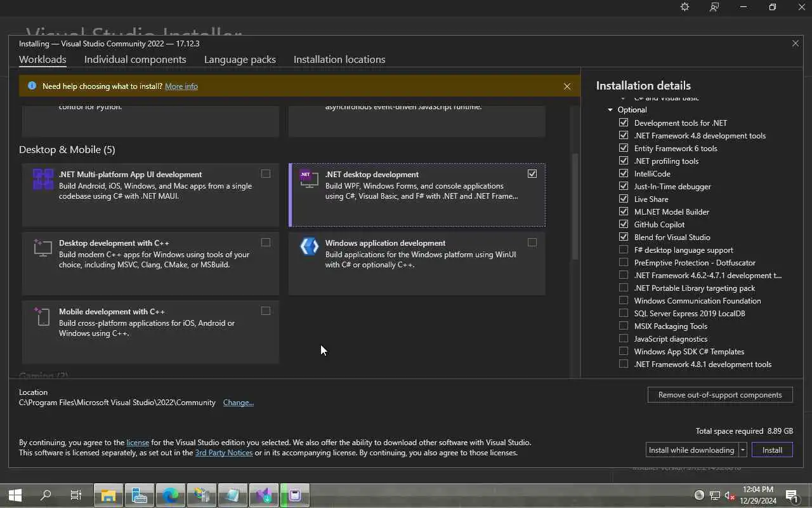Check .NET Portable Library targeting pack

pyautogui.click(x=624, y=288)
